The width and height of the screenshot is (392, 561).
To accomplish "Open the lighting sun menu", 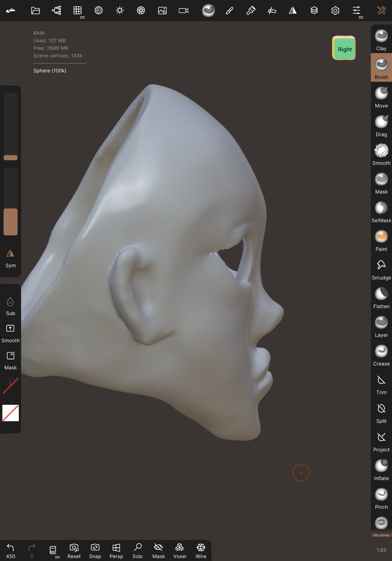I will click(x=120, y=10).
